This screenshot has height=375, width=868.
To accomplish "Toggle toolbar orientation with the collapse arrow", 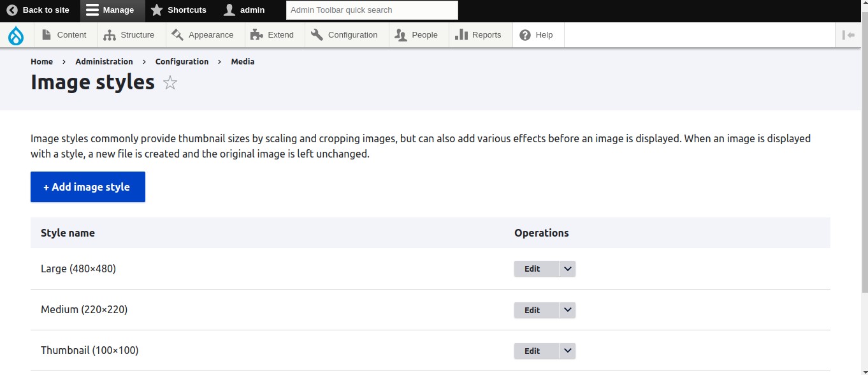I will click(x=849, y=35).
